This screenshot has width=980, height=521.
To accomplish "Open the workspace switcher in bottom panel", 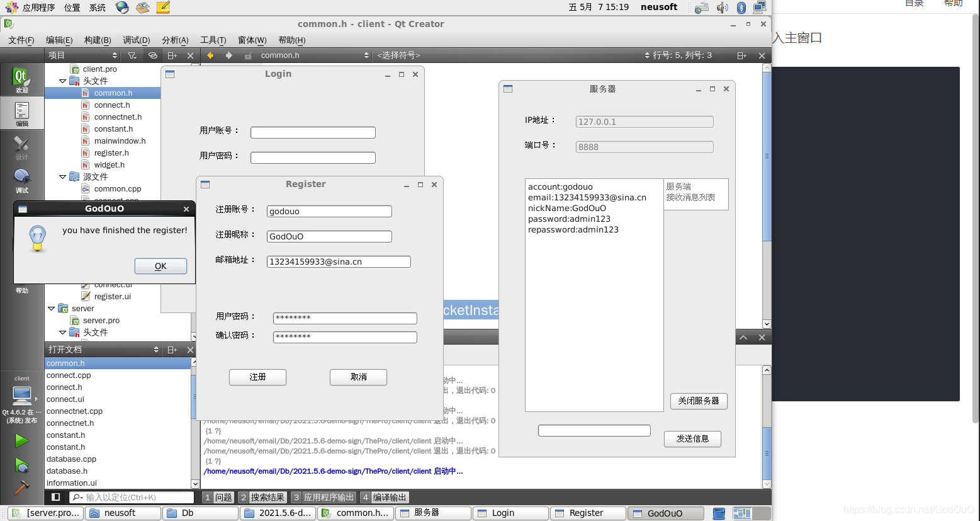I will [x=742, y=513].
